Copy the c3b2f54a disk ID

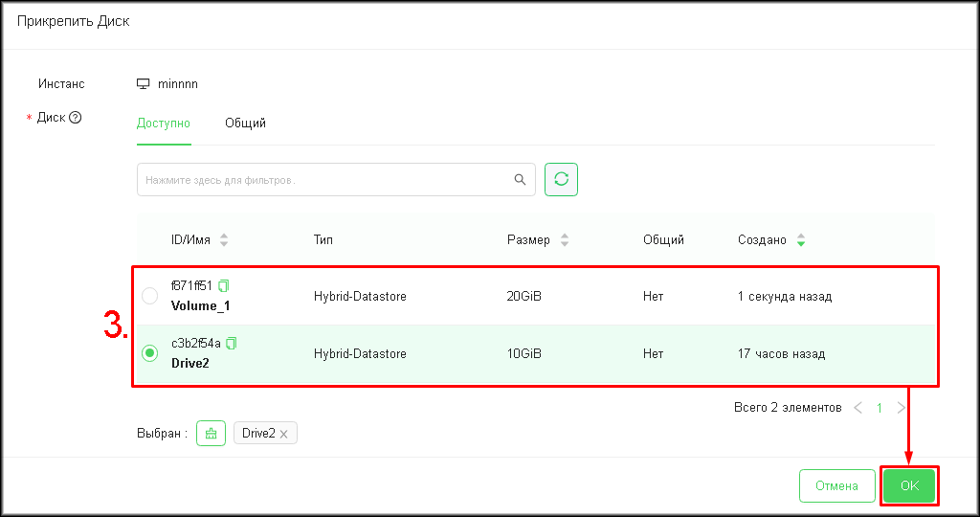tap(231, 343)
